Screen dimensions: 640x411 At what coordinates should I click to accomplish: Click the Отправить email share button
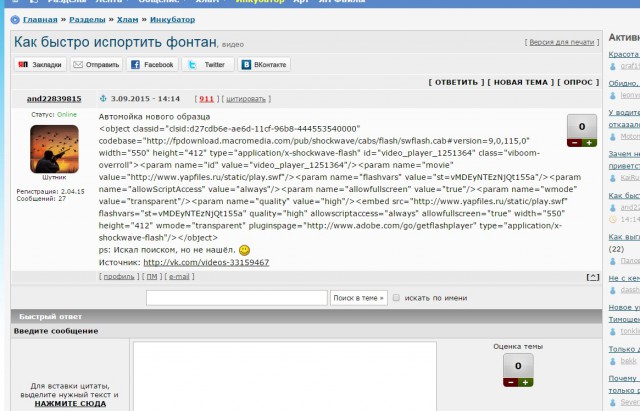(x=96, y=64)
